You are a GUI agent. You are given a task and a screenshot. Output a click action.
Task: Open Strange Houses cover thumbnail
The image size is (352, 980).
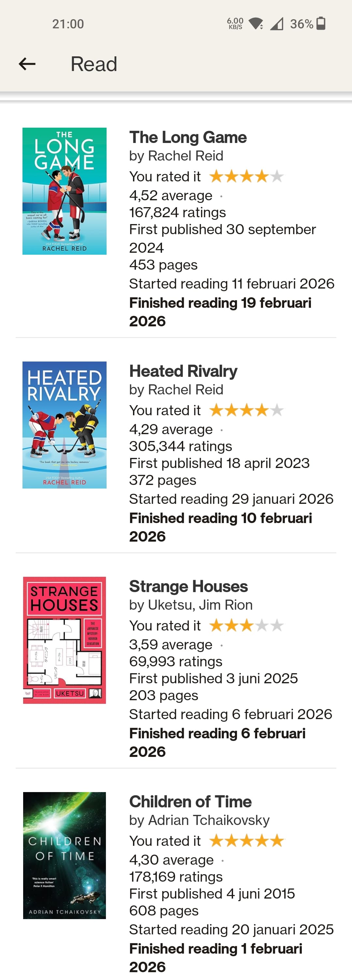point(64,640)
